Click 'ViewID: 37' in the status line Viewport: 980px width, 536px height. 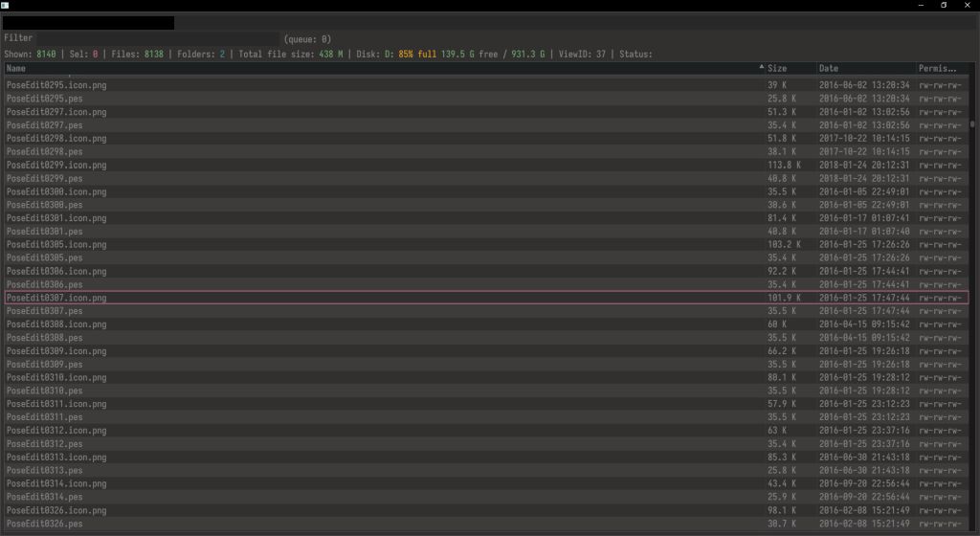click(x=582, y=55)
